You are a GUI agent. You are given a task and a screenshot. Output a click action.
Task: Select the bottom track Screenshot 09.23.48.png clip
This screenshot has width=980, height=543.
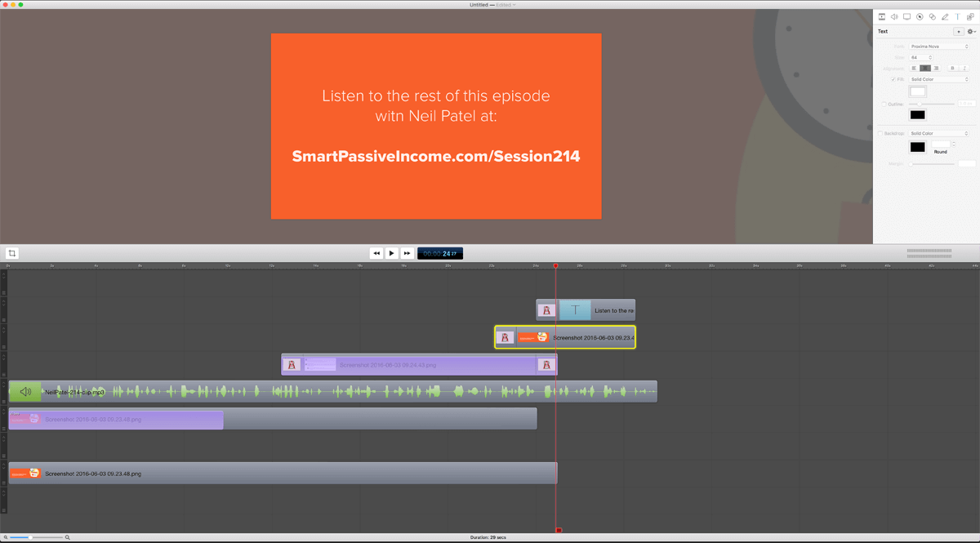283,473
